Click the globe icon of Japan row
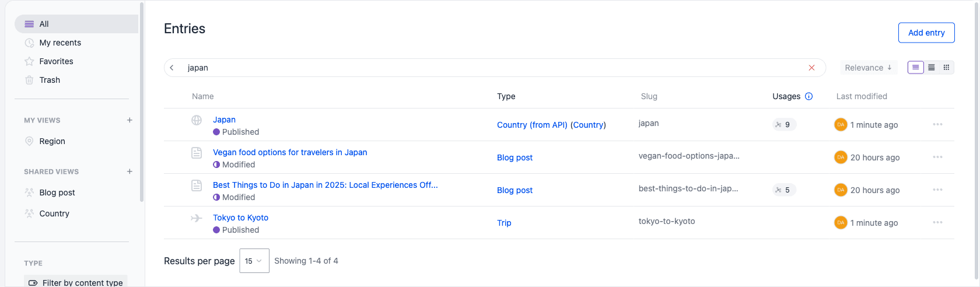Image resolution: width=980 pixels, height=287 pixels. [x=197, y=120]
